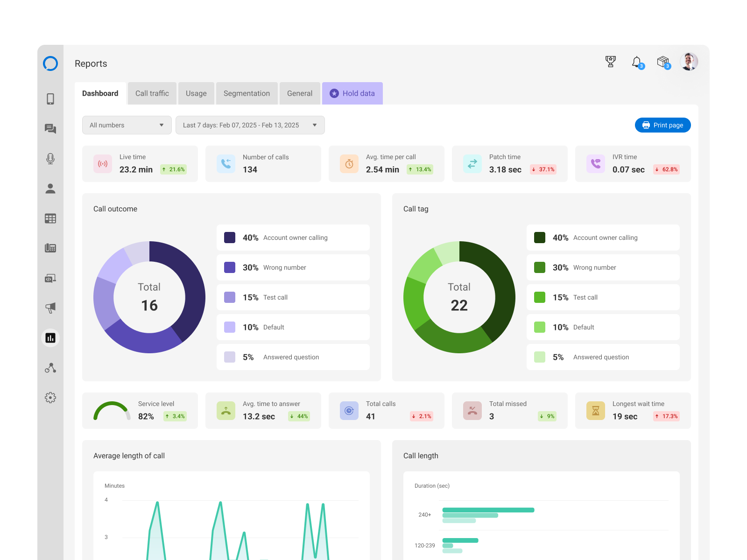Click the reports bar chart sidebar icon
Image resolution: width=747 pixels, height=560 pixels.
click(x=50, y=338)
